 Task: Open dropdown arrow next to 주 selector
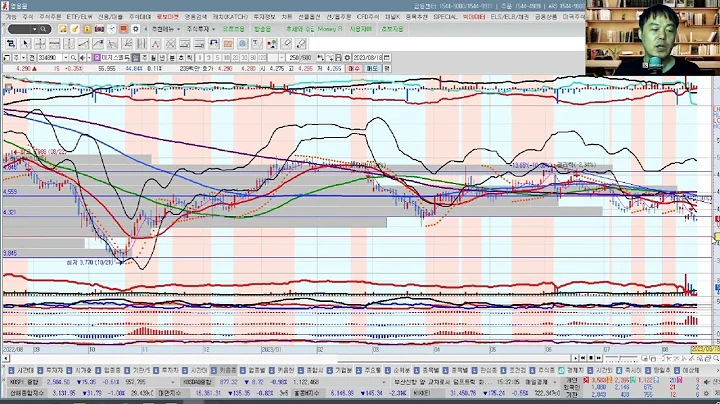pos(23,57)
